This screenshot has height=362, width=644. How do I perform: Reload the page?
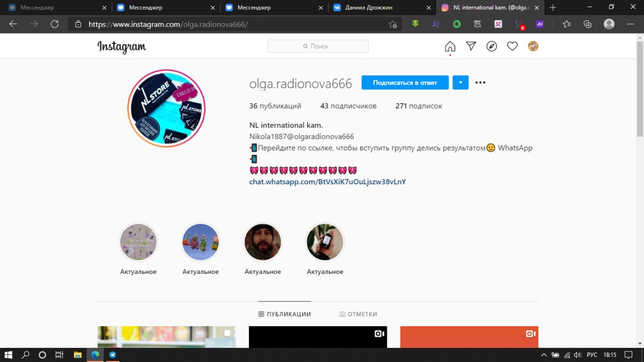[x=55, y=24]
